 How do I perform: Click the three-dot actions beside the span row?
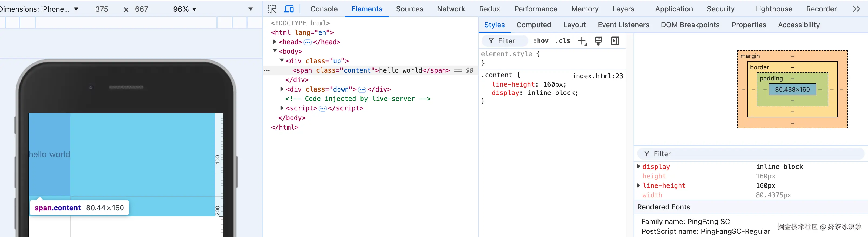(267, 70)
